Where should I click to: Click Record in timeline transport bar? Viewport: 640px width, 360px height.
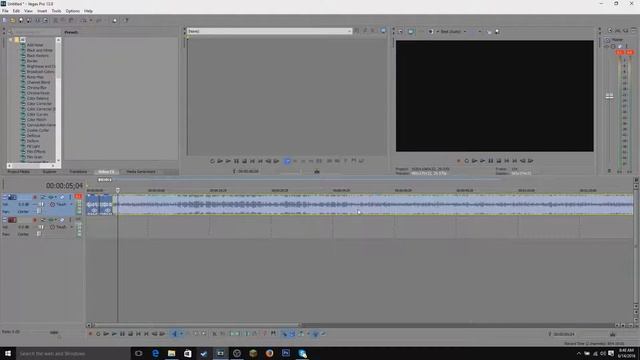[90, 333]
